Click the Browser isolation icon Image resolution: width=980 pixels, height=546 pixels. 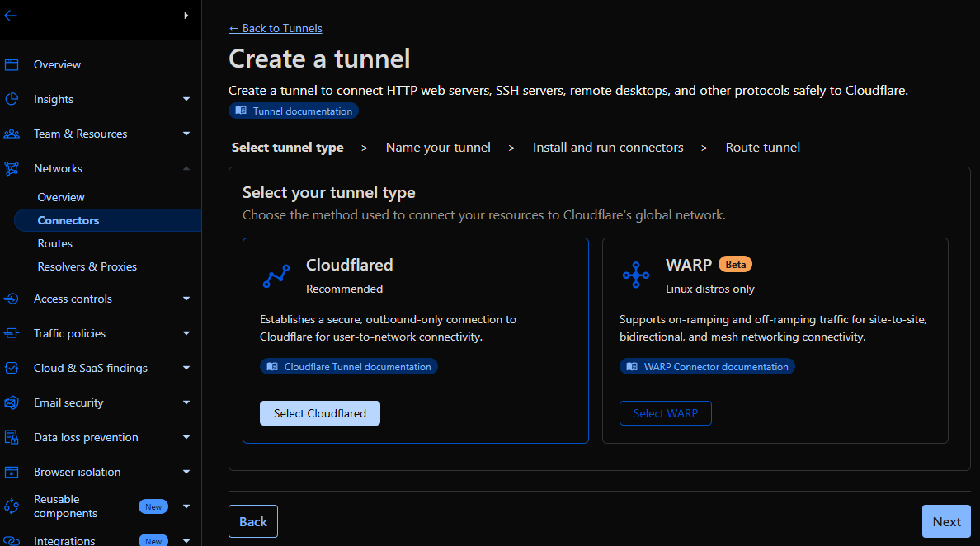point(12,472)
